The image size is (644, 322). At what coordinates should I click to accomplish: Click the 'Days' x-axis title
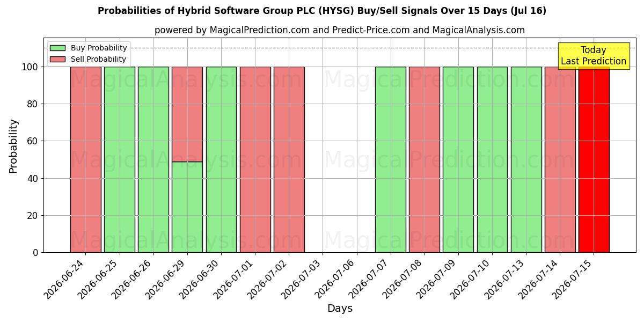click(x=340, y=309)
